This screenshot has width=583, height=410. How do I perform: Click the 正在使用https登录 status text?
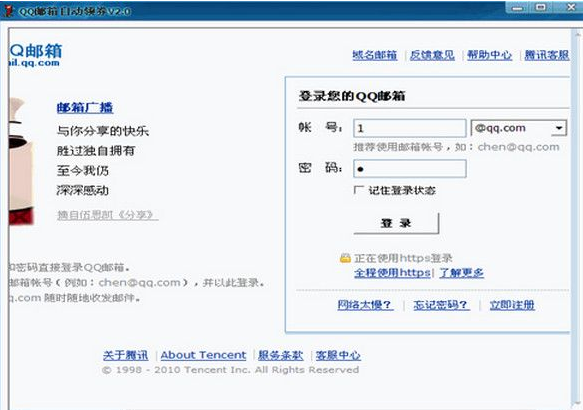tap(403, 258)
